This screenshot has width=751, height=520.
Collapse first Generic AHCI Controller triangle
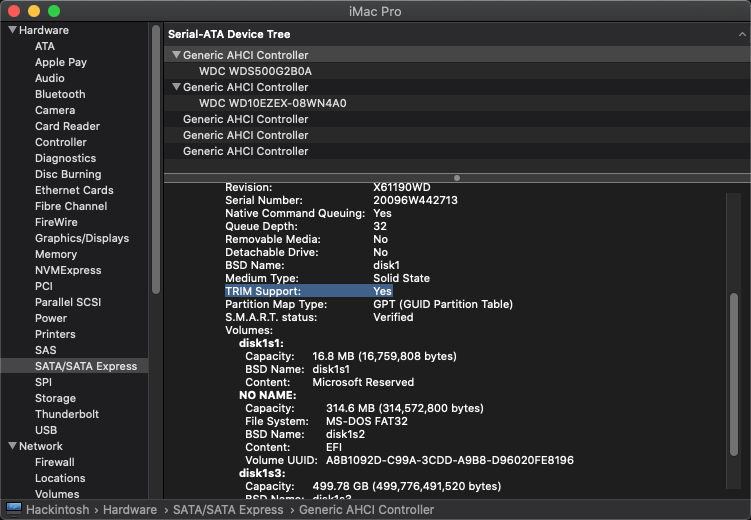(176, 55)
